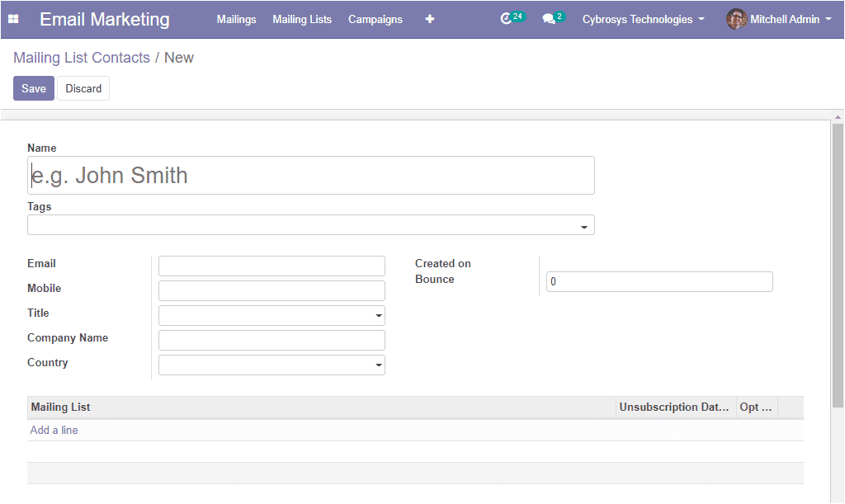Click Mitchell Admin avatar picture

coord(736,19)
